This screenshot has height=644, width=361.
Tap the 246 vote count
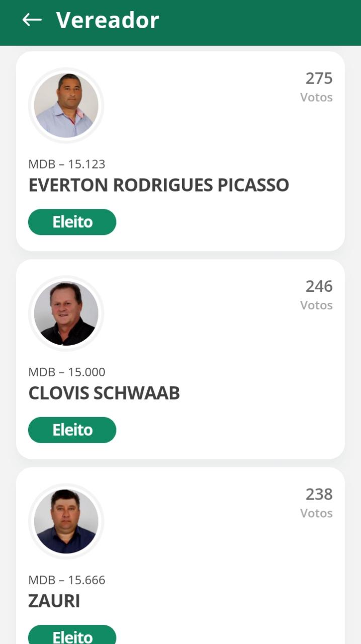[319, 286]
